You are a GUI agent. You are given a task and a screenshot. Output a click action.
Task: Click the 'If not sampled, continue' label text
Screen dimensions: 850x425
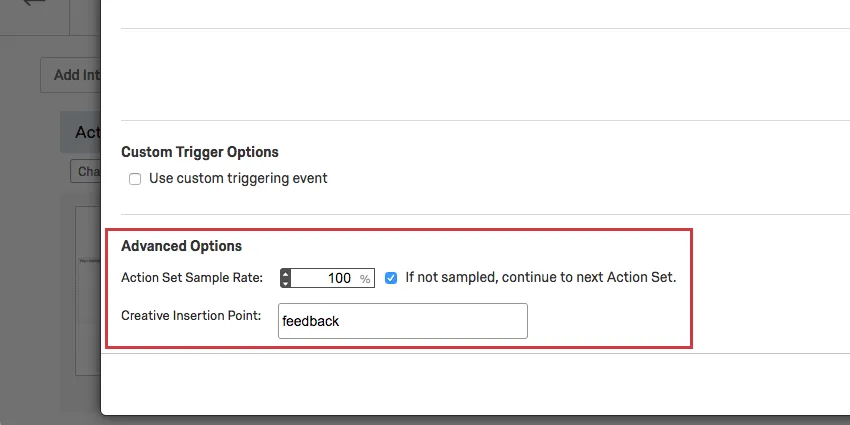click(540, 278)
